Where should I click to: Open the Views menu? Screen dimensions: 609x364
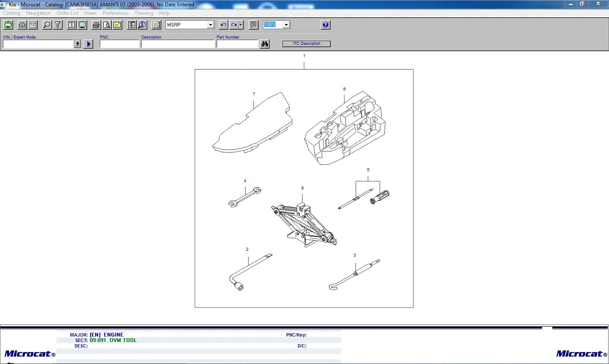[x=91, y=13]
